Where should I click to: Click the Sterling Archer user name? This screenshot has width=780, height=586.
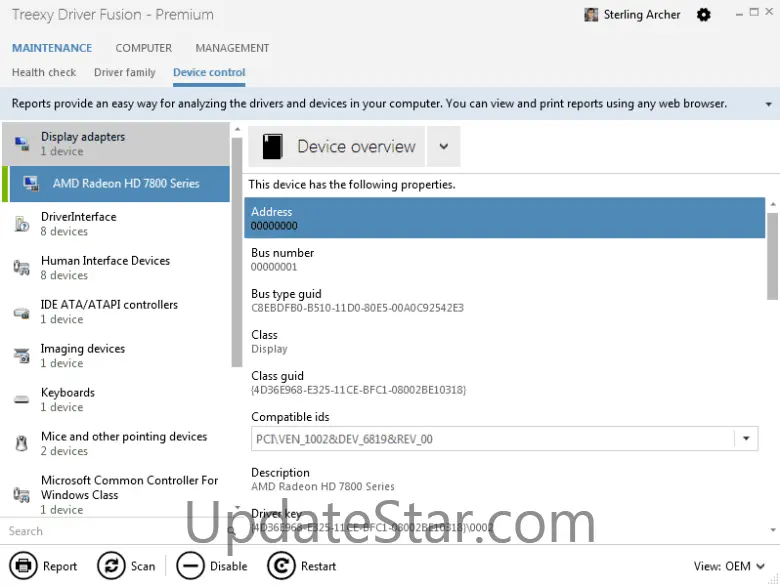point(642,15)
